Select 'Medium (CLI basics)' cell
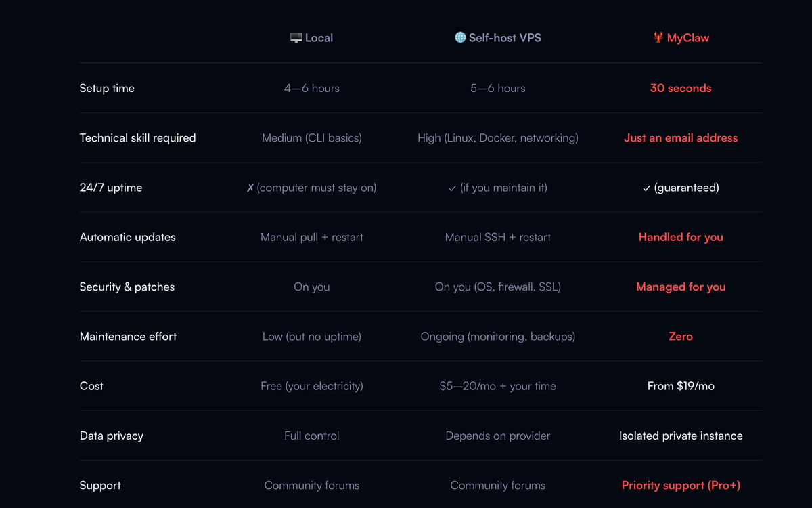The width and height of the screenshot is (812, 508). (x=312, y=137)
